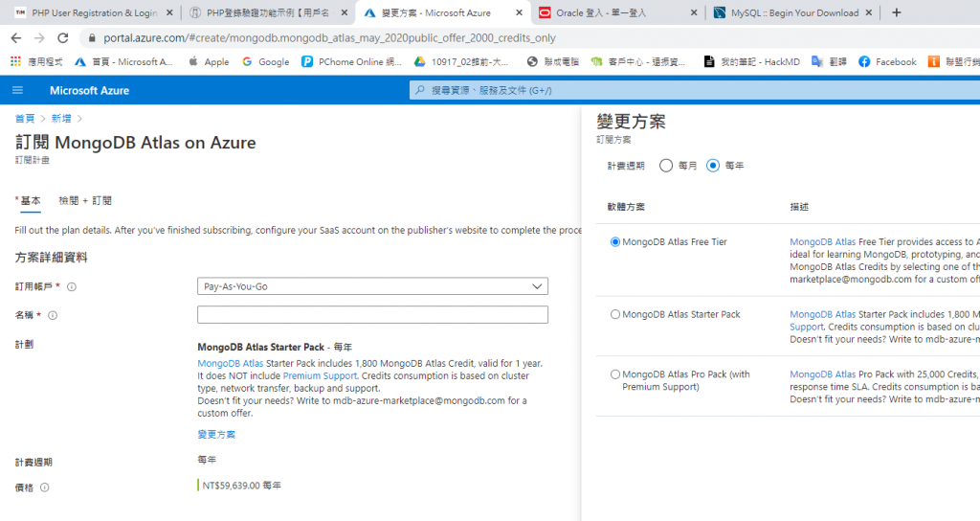Select MongoDB Atlas Pro Pack plan radio
This screenshot has width=980, height=521.
615,374
